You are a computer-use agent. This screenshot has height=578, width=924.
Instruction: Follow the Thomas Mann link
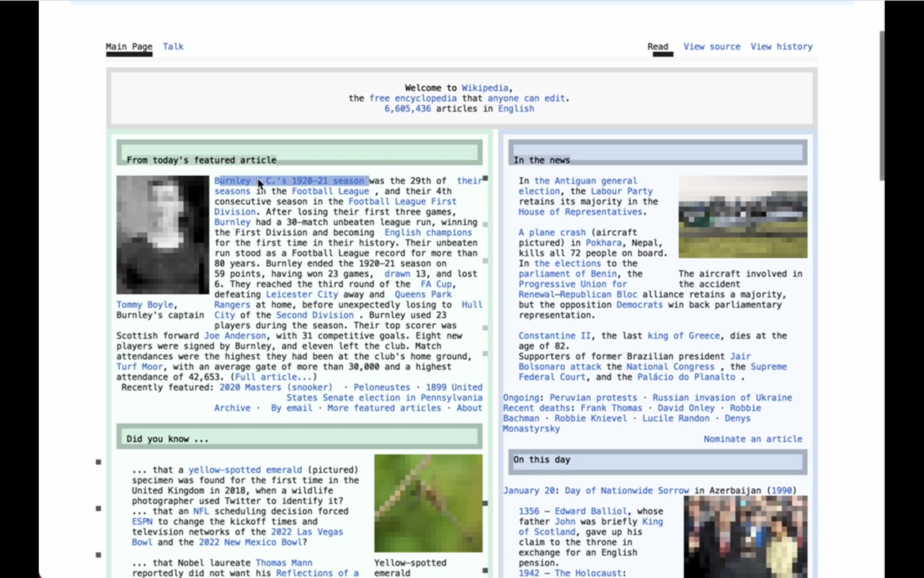(x=284, y=563)
